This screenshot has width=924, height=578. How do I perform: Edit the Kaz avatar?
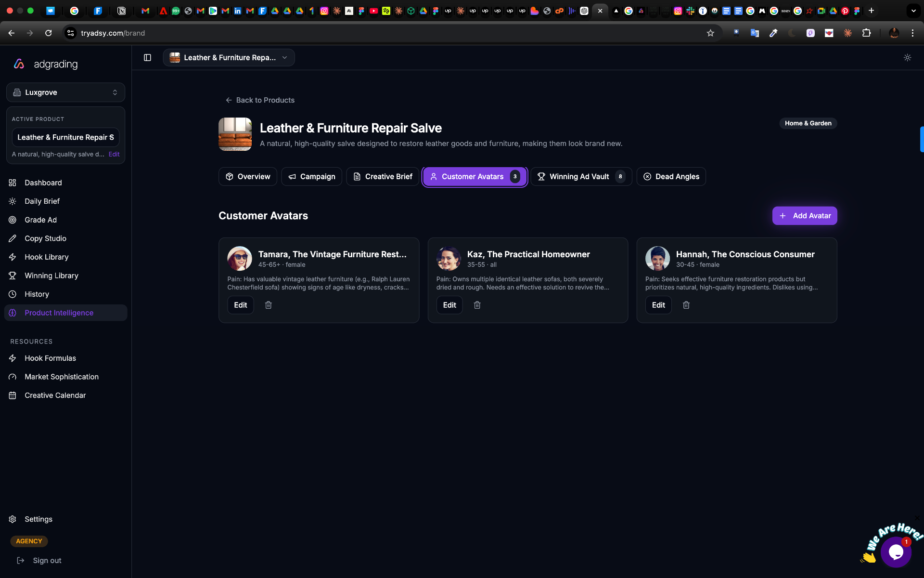pyautogui.click(x=449, y=305)
